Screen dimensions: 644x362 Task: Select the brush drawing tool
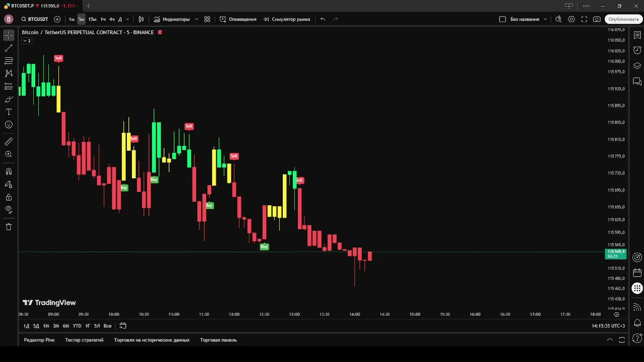(x=9, y=99)
